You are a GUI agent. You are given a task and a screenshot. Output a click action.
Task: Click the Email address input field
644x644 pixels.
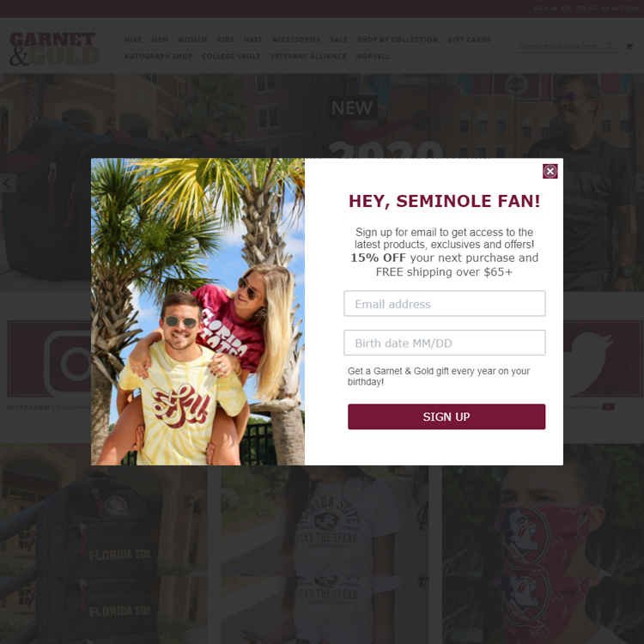point(445,303)
